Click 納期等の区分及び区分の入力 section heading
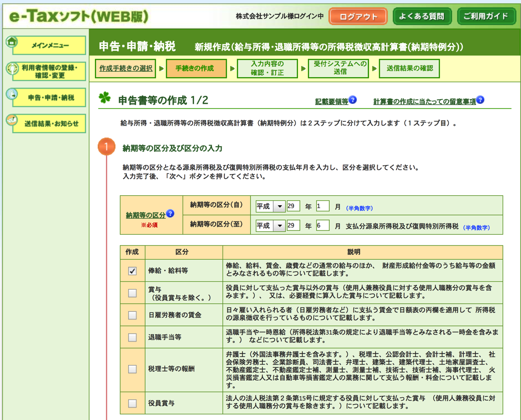This screenshot has height=420, width=521. (172, 148)
